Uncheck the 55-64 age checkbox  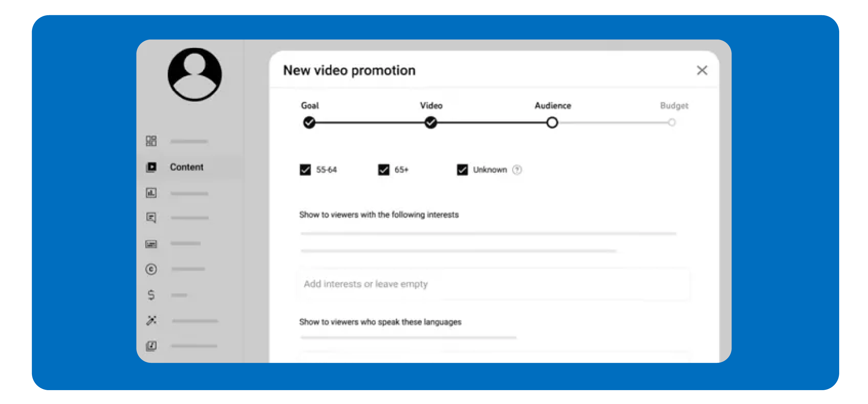[305, 170]
